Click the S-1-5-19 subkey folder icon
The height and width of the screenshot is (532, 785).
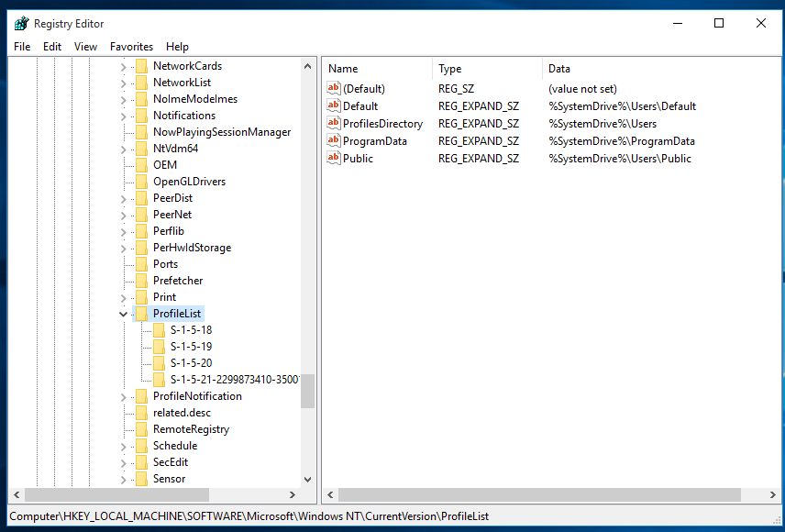coord(160,347)
